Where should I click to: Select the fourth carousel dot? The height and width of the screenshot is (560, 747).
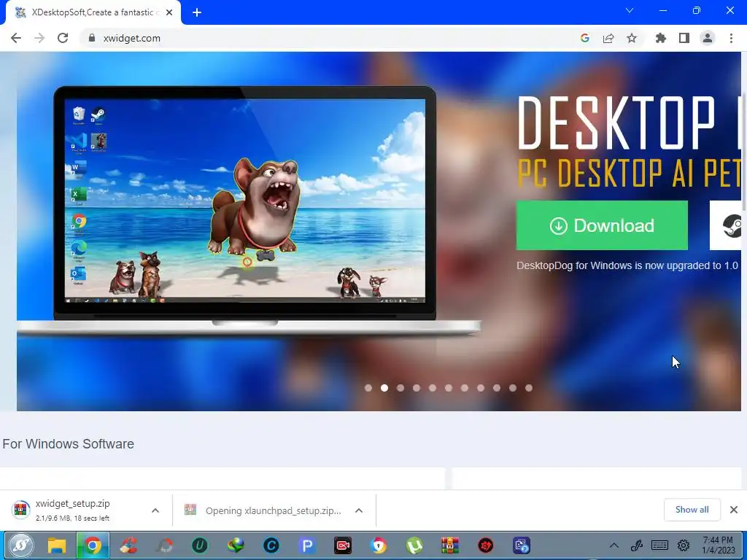pos(417,388)
